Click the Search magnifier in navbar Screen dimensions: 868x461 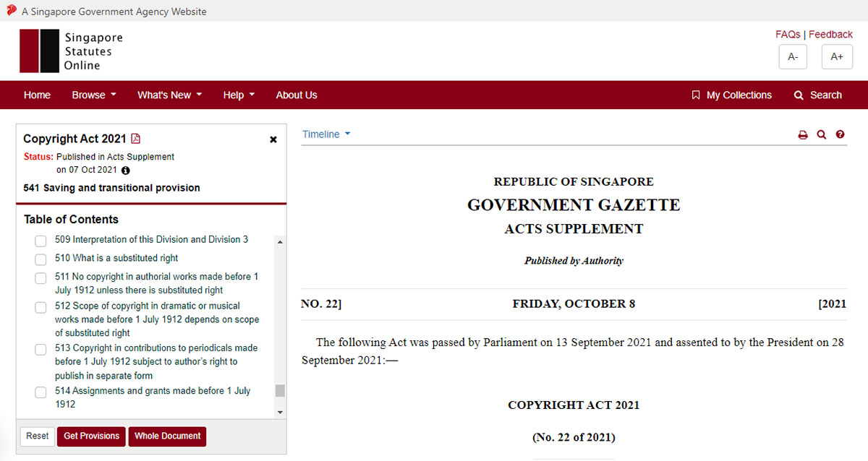pyautogui.click(x=799, y=95)
